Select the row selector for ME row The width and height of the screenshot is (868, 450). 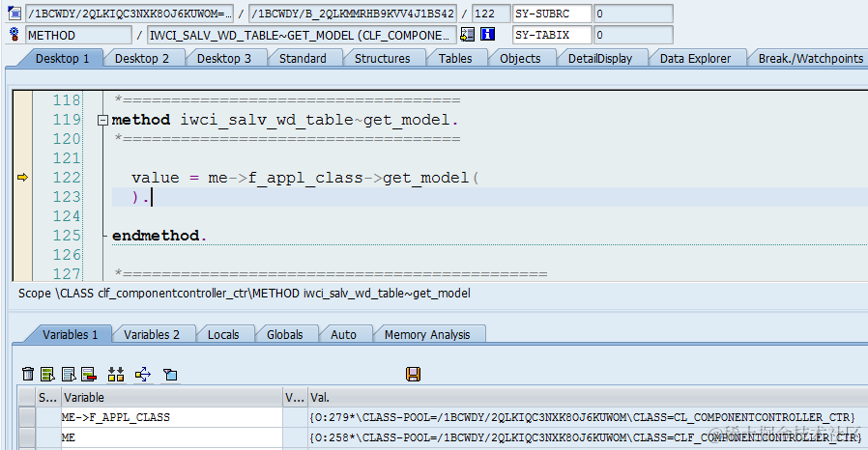click(26, 437)
